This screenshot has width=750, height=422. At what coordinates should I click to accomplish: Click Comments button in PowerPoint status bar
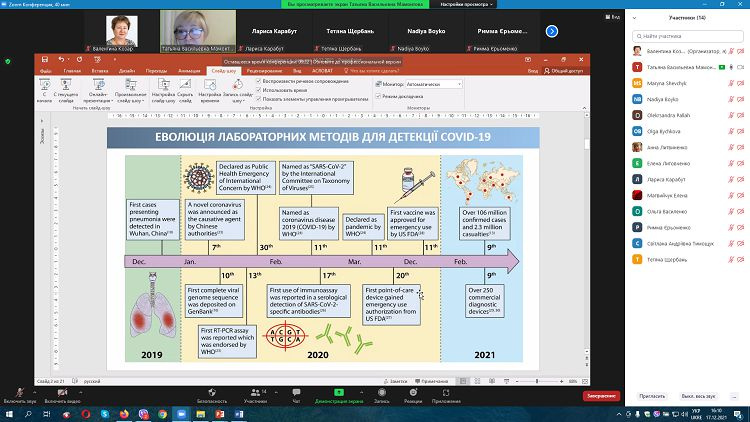(432, 381)
